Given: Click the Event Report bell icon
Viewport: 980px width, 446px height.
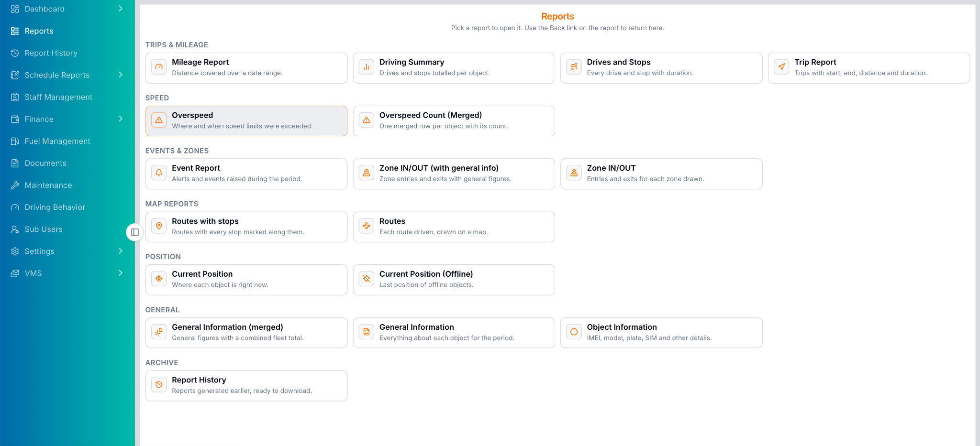Looking at the screenshot, I should coord(159,173).
